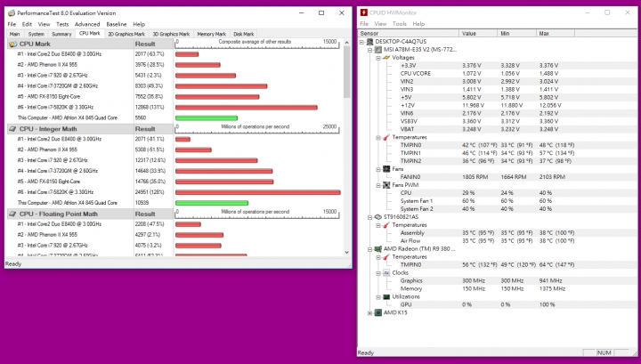Click the Min column header in HWMonitor
This screenshot has width=641, height=364.
click(x=516, y=34)
